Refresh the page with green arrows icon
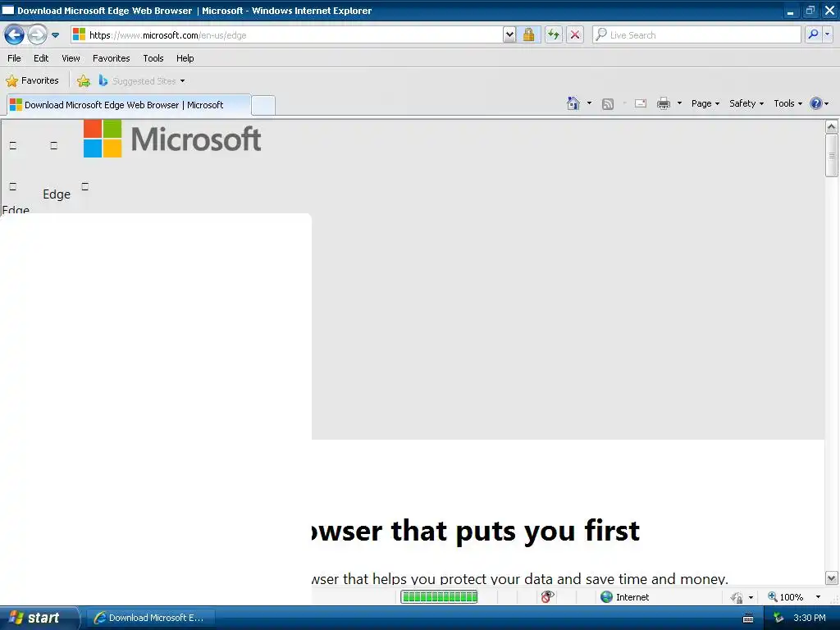The image size is (840, 630). [553, 34]
